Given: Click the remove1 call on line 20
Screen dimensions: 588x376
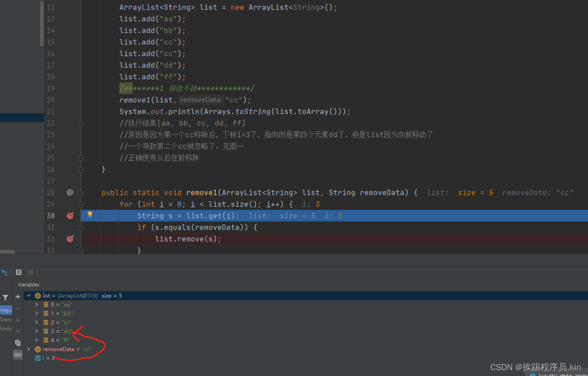Looking at the screenshot, I should coord(185,100).
